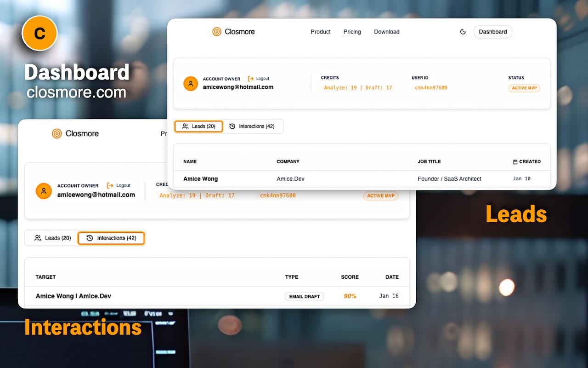Image resolution: width=588 pixels, height=368 pixels.
Task: Click the logout arrow icon in back window
Action: click(x=110, y=185)
